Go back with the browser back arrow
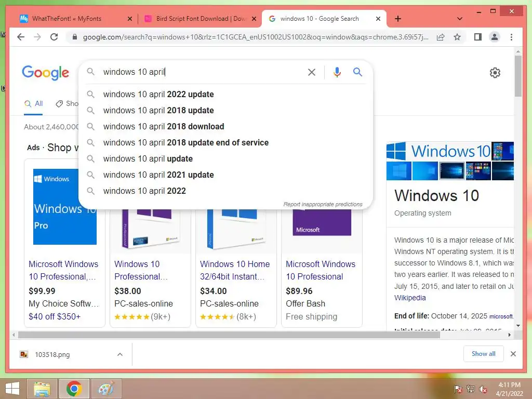 point(21,37)
